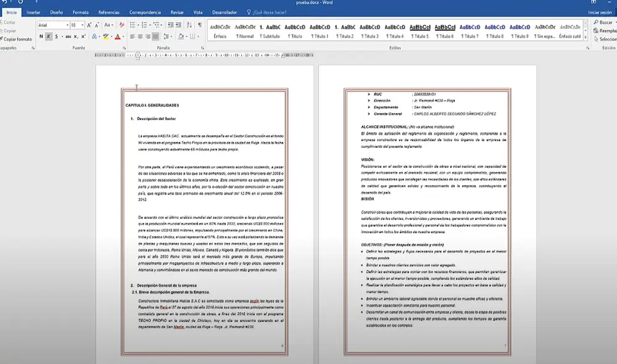
Task: Clear formatting with the eraser icon
Action: pos(122,25)
